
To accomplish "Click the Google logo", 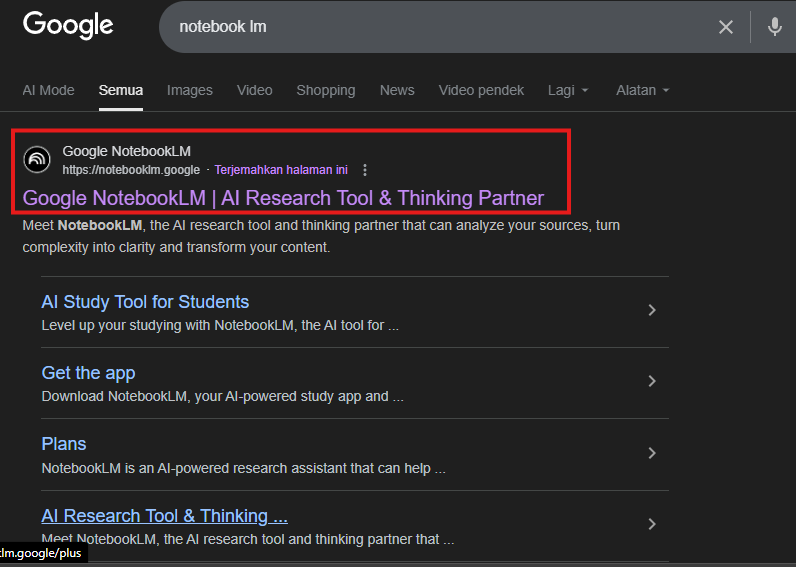I will click(x=68, y=26).
